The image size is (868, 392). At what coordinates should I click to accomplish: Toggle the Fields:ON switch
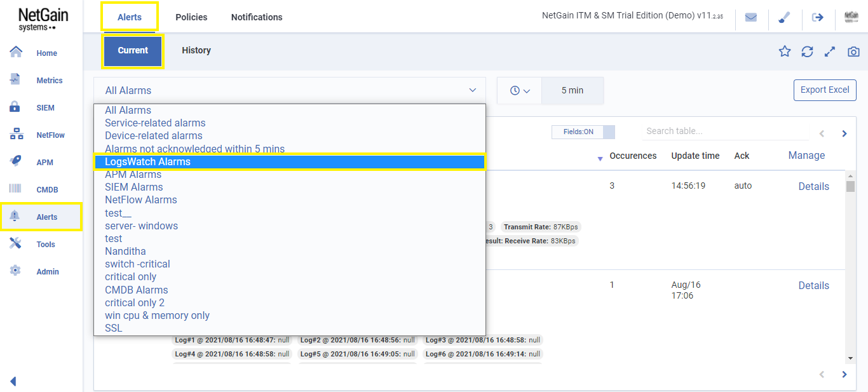coord(583,132)
